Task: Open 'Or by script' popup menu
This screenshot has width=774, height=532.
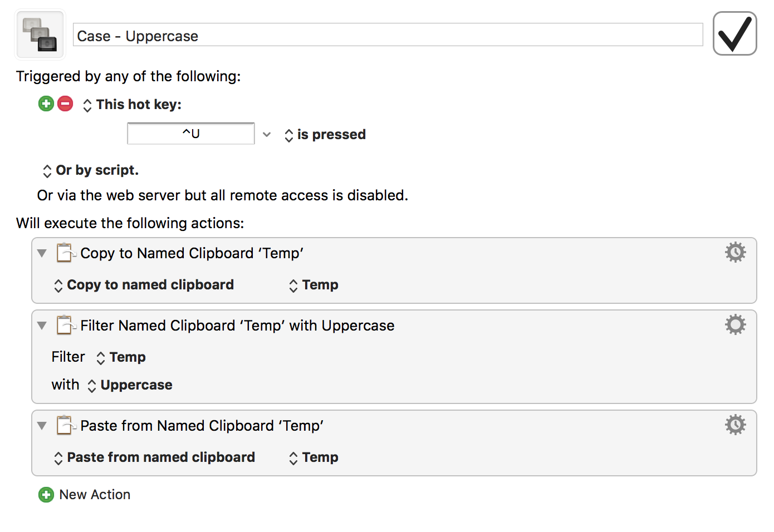Action: coord(90,170)
